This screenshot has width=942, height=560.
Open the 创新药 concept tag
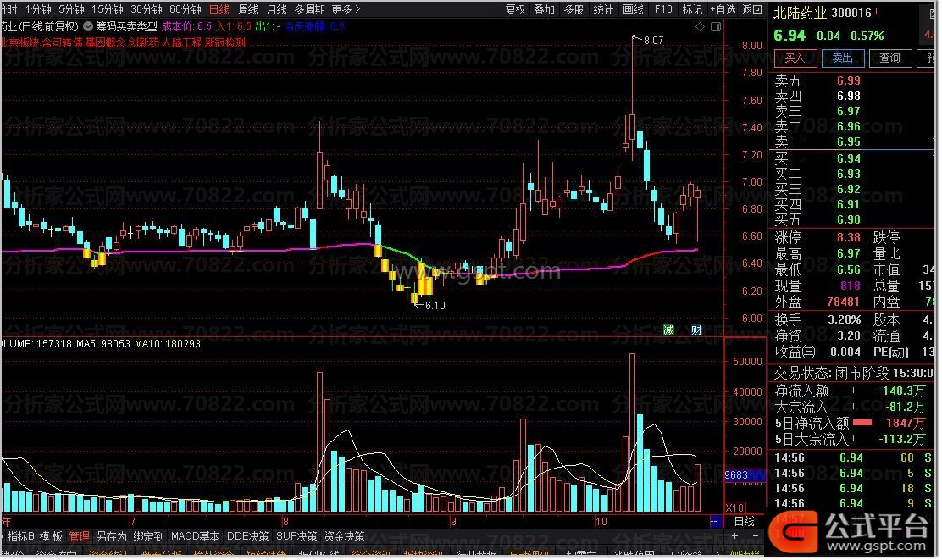(x=143, y=42)
